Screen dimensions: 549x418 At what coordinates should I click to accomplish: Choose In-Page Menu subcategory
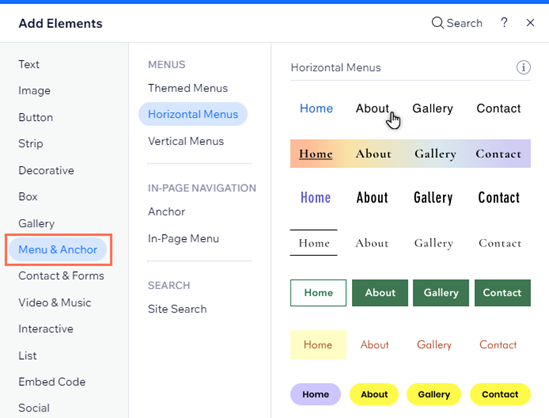click(x=183, y=238)
